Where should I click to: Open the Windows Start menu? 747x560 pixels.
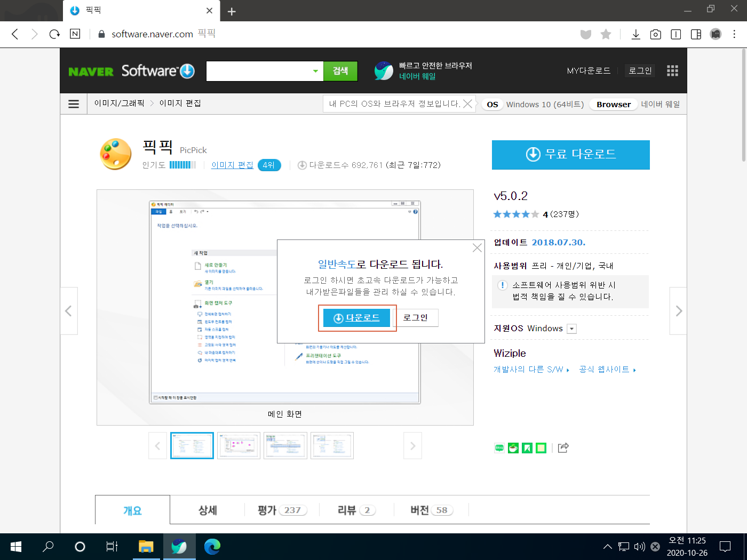[x=16, y=547]
